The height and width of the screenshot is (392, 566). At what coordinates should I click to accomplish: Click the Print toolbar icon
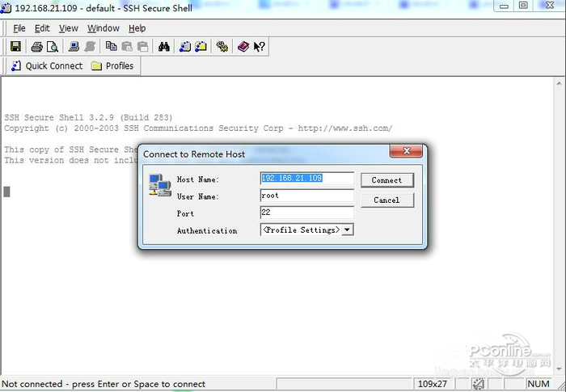tap(36, 47)
